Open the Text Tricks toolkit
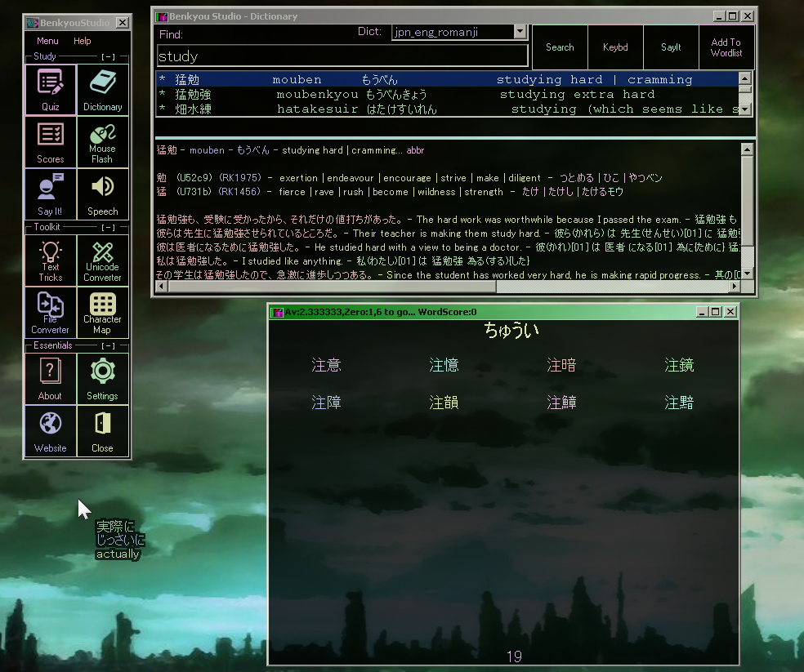The image size is (804, 672). click(x=50, y=260)
